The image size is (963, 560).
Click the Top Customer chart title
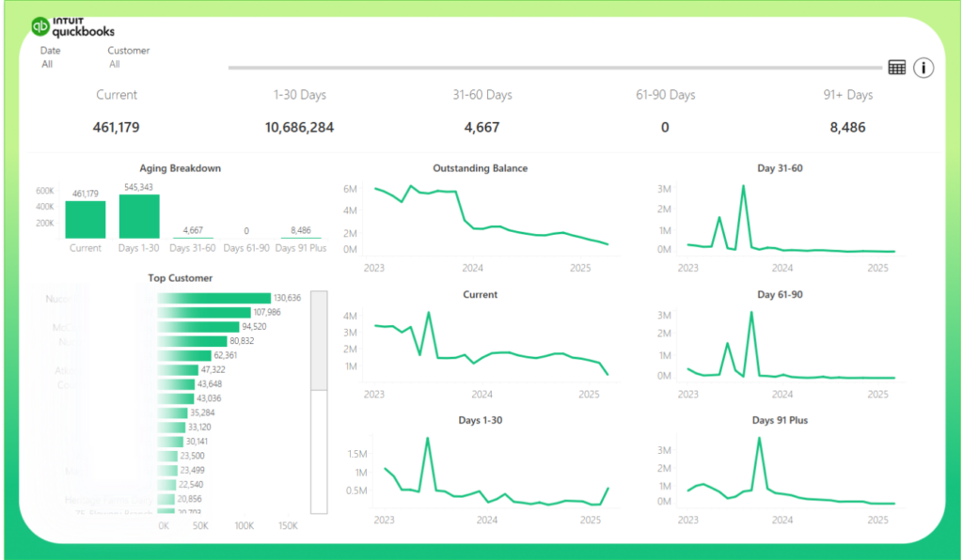180,278
